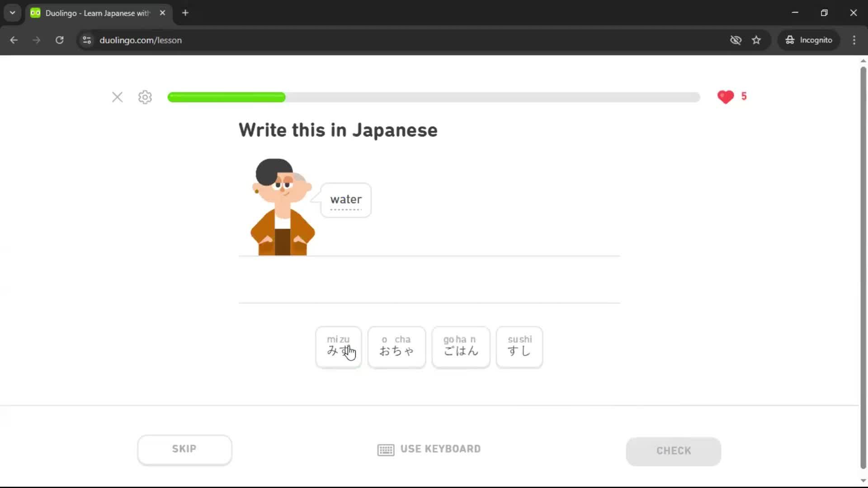Viewport: 868px width, 488px height.
Task: Click the browser back navigation arrow
Action: (x=14, y=40)
